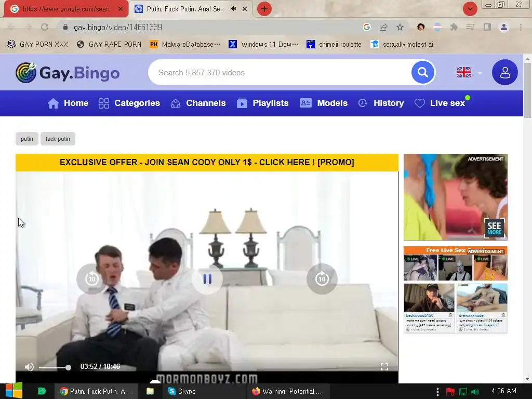Image resolution: width=532 pixels, height=399 pixels.
Task: Share this page using the share icon
Action: coord(383,27)
